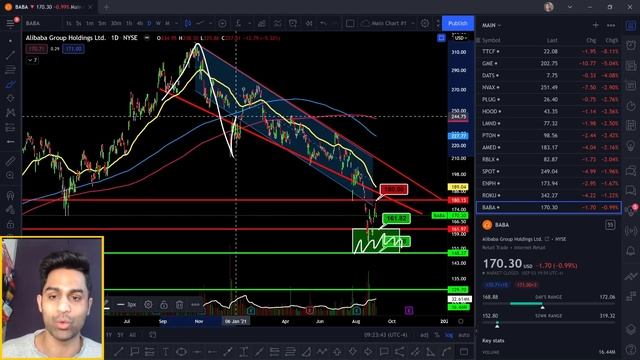
Task: Open more options ellipsis in floating drawing toolbar
Action: (195, 304)
